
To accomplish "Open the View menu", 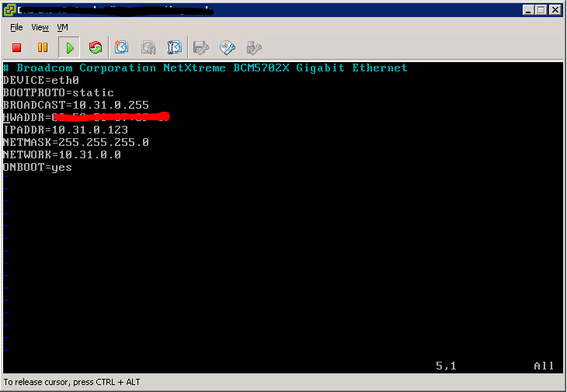I will [40, 27].
